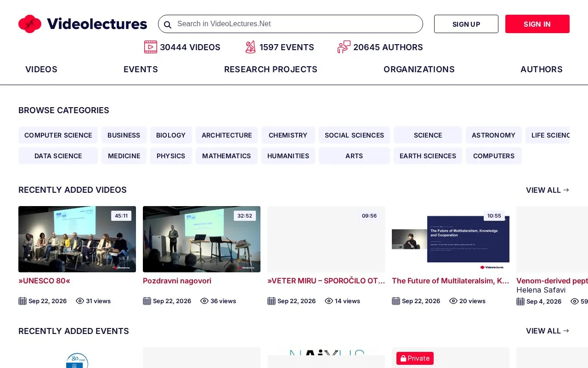Click the eye icon next to 31 views
The width and height of the screenshot is (588, 368).
(x=80, y=301)
